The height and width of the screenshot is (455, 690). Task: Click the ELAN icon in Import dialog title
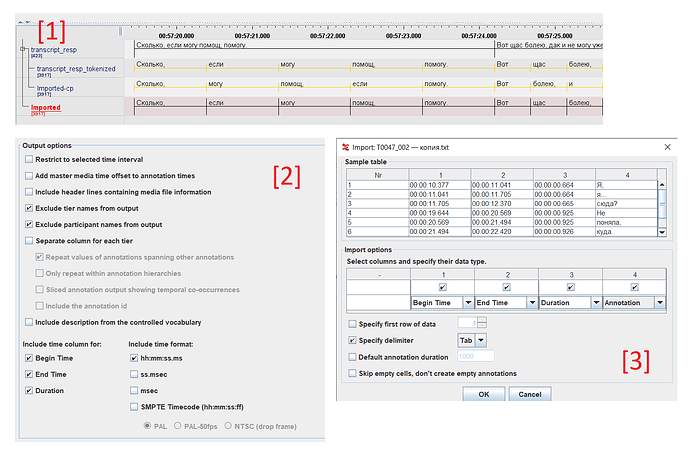pyautogui.click(x=346, y=146)
